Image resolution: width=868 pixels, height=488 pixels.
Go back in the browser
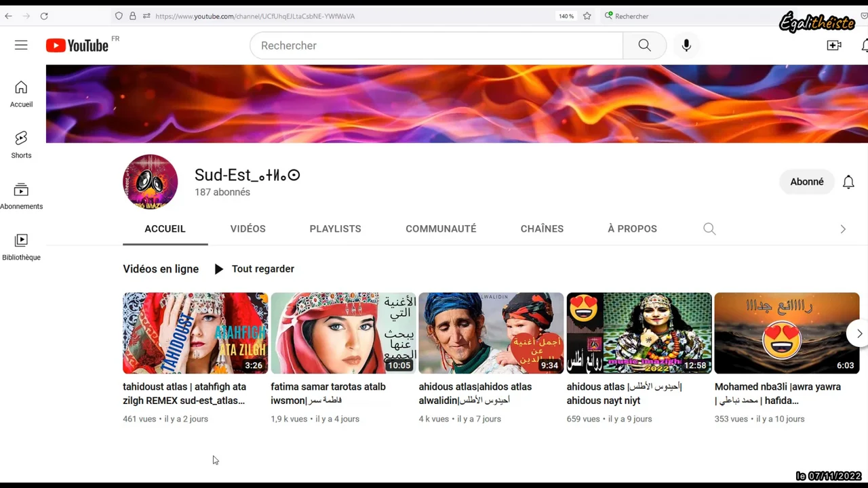(8, 16)
